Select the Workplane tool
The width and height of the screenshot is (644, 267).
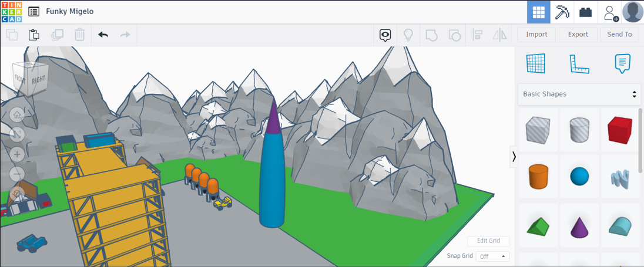pyautogui.click(x=536, y=63)
